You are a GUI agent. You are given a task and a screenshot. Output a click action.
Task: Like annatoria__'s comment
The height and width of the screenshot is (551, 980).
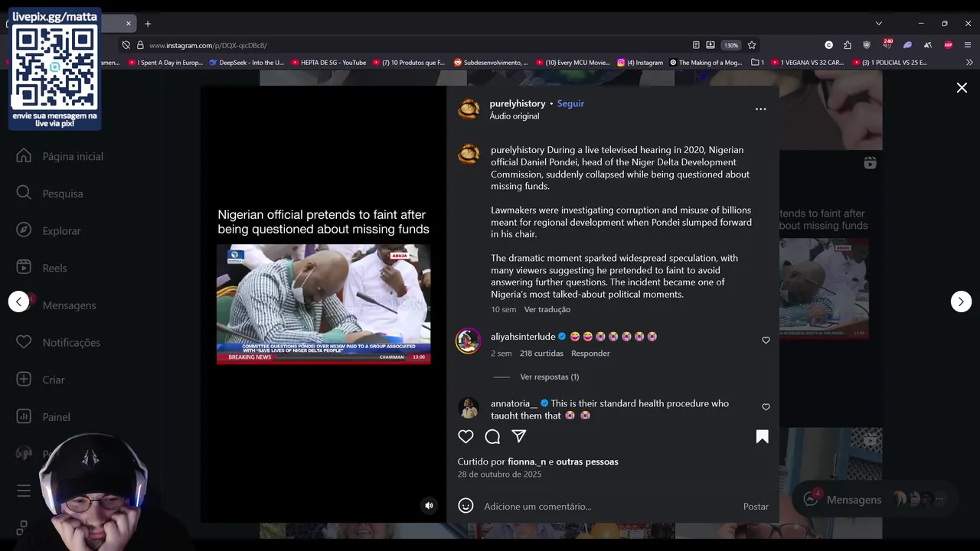[766, 407]
